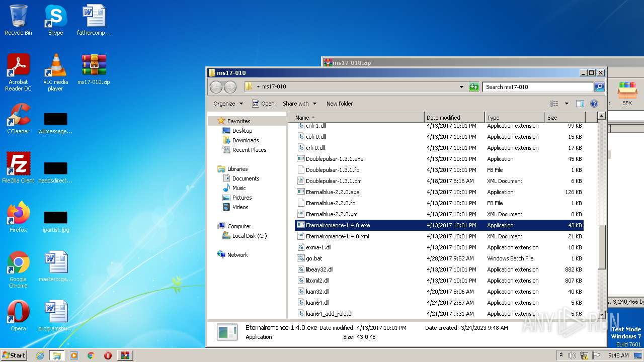Viewport: 644px width, 362px height.
Task: Sort by Type column header
Action: pos(515,118)
